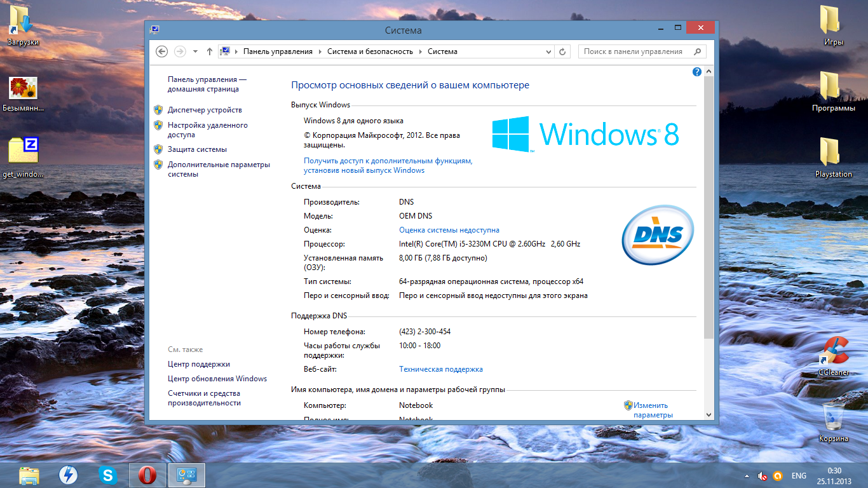
Task: Select 'Система' breadcrumb in address bar
Action: pos(442,51)
